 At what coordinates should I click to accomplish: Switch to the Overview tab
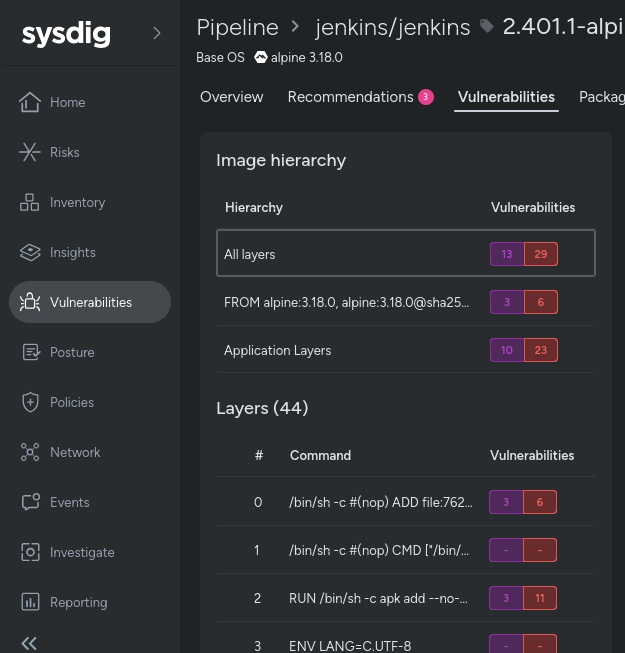click(x=232, y=97)
